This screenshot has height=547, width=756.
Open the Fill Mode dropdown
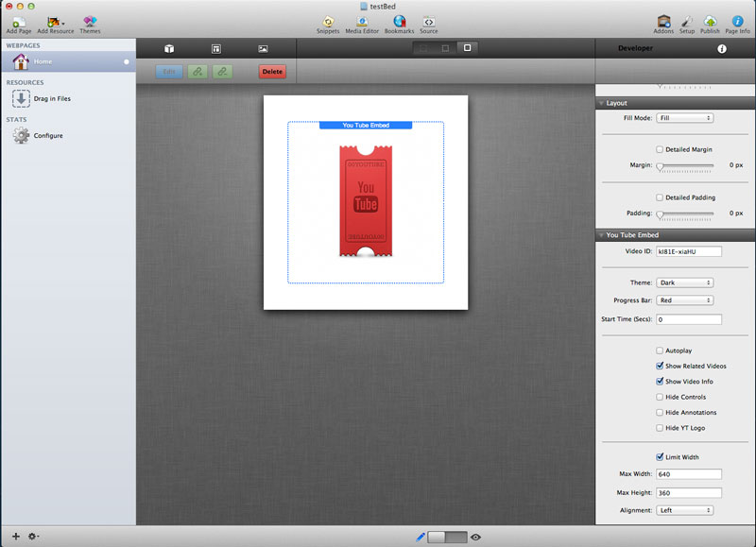click(684, 118)
